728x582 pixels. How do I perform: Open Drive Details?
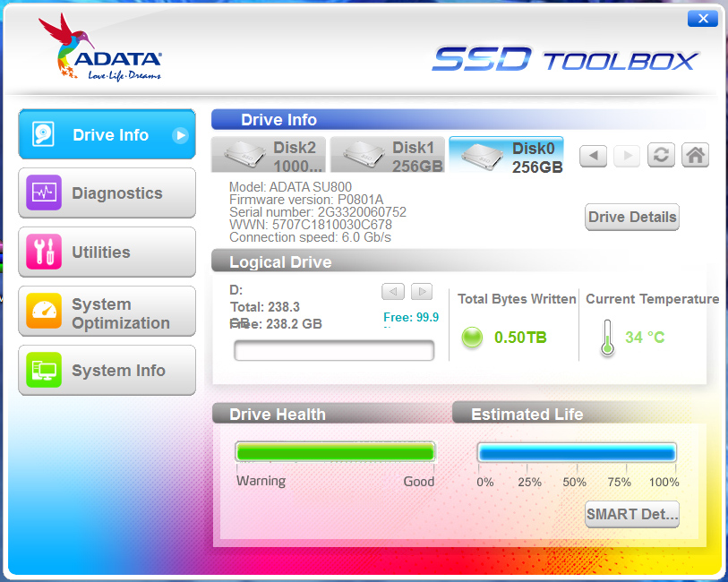pyautogui.click(x=632, y=217)
